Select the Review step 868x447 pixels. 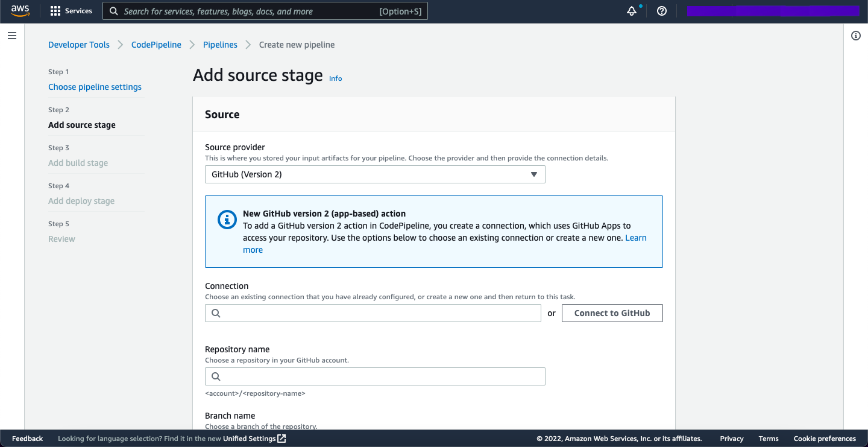(61, 239)
